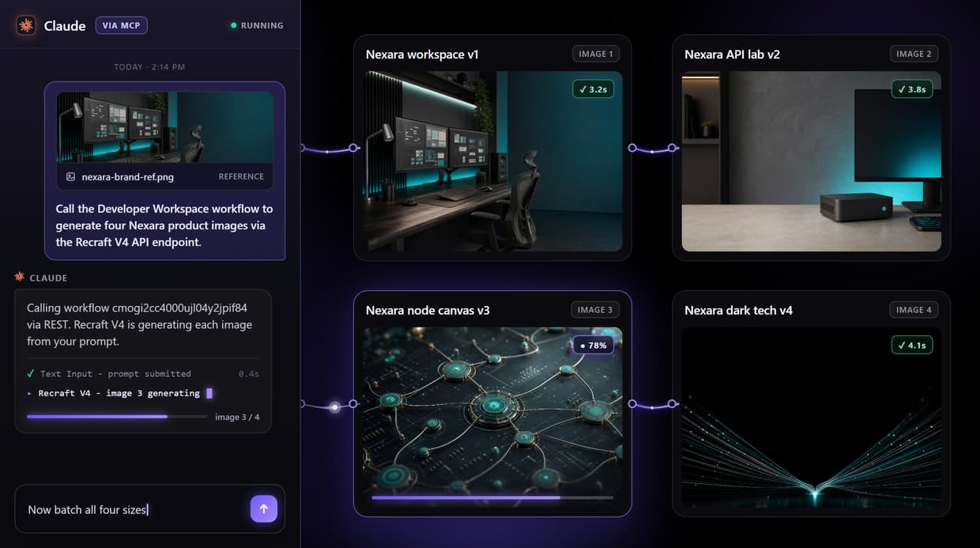Screen dimensions: 980x548
Task: Expand the Recraft V4 image 3 generating step
Action: (x=119, y=393)
